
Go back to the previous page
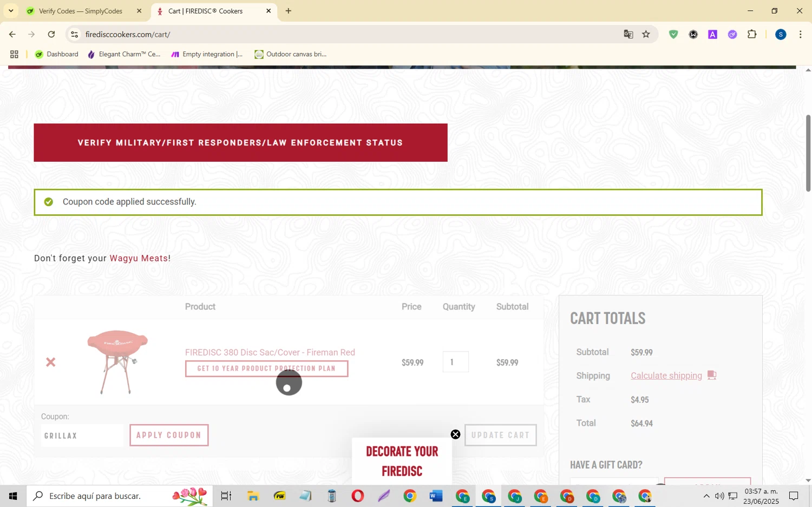pyautogui.click(x=12, y=34)
